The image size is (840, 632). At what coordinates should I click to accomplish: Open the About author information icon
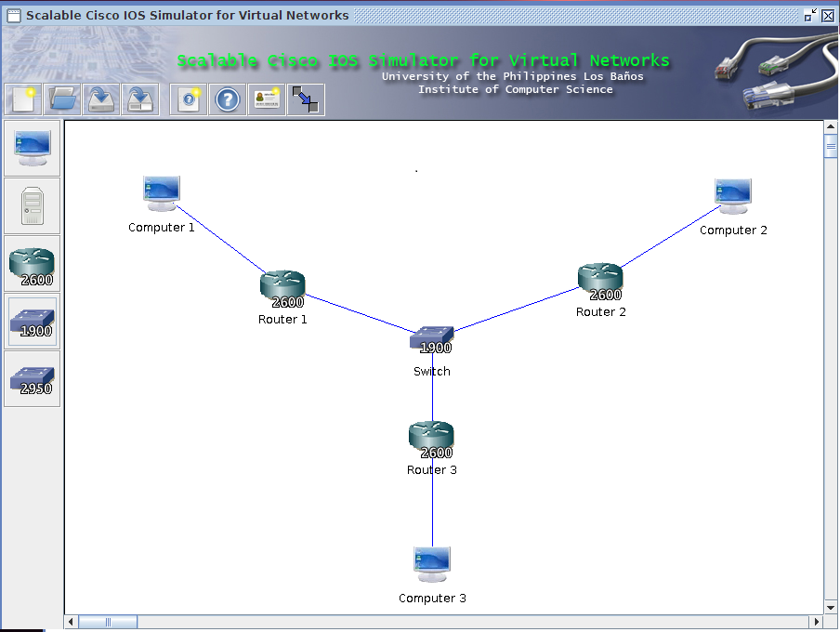click(267, 99)
